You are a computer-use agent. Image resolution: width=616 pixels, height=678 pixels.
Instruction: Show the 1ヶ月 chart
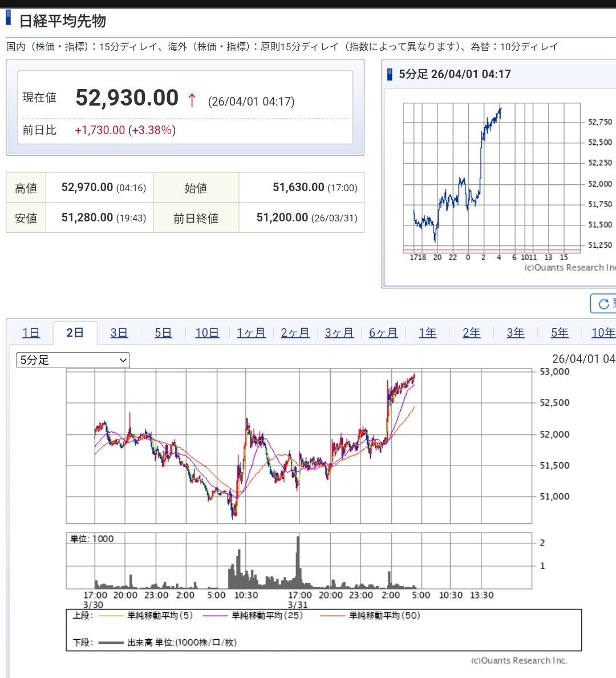(x=251, y=333)
